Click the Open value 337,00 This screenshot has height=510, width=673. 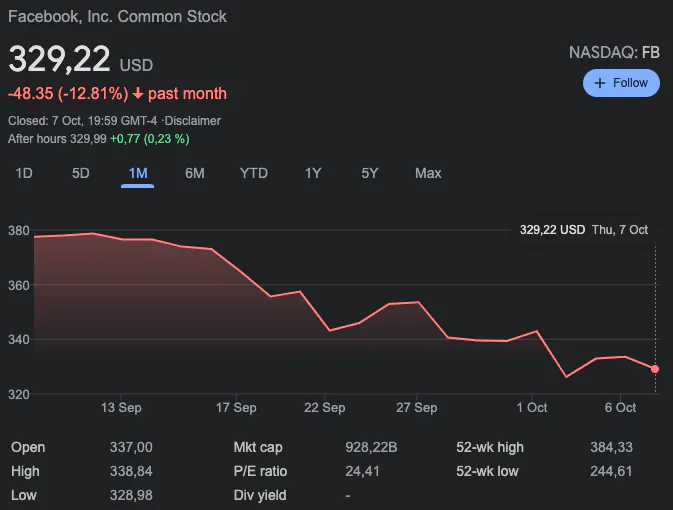131,447
